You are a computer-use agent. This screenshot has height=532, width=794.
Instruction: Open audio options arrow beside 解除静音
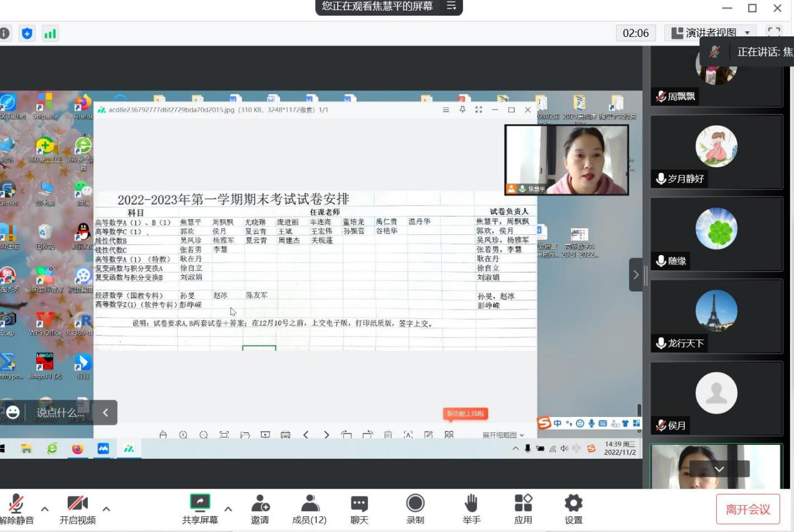point(44,508)
